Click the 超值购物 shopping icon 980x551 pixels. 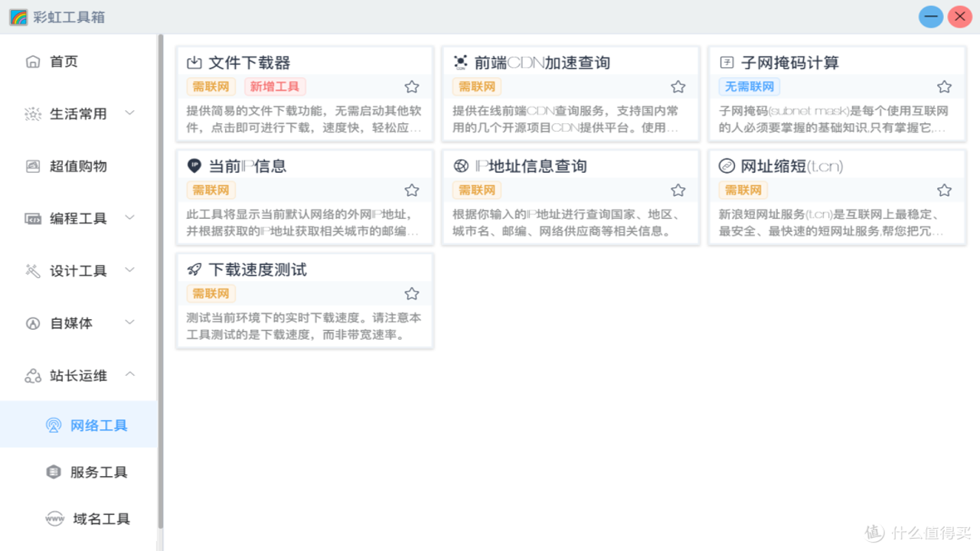pyautogui.click(x=33, y=166)
